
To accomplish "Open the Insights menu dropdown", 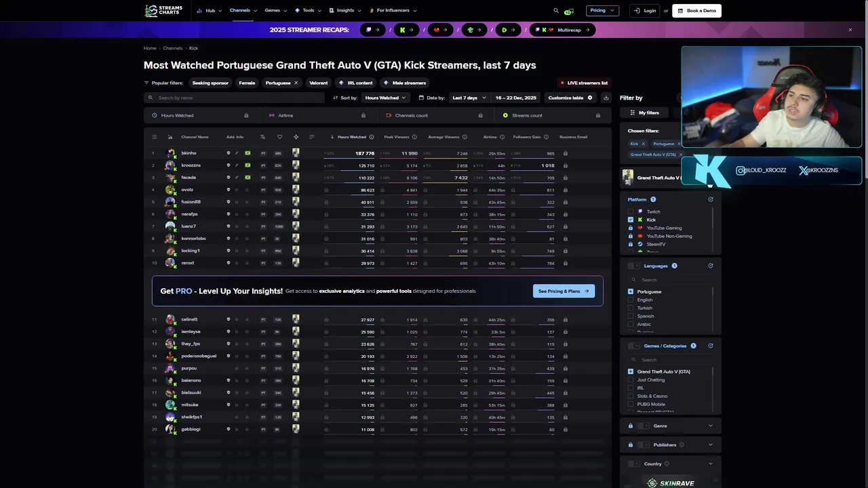I will click(345, 11).
